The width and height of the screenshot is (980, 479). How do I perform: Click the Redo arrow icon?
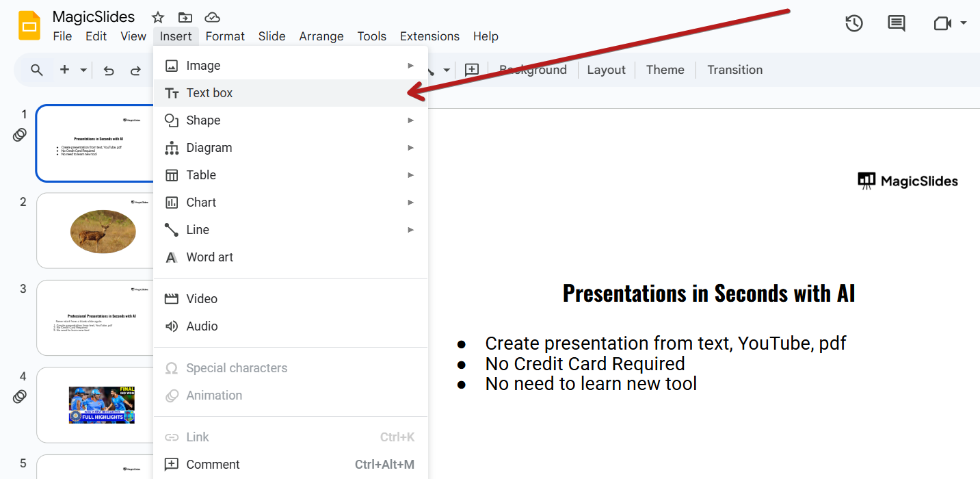coord(135,70)
